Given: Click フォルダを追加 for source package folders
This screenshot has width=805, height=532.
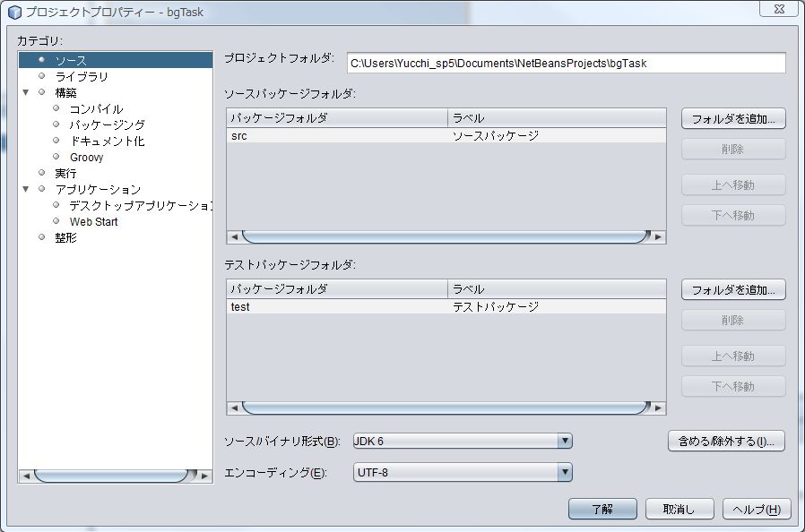Looking at the screenshot, I should (733, 118).
